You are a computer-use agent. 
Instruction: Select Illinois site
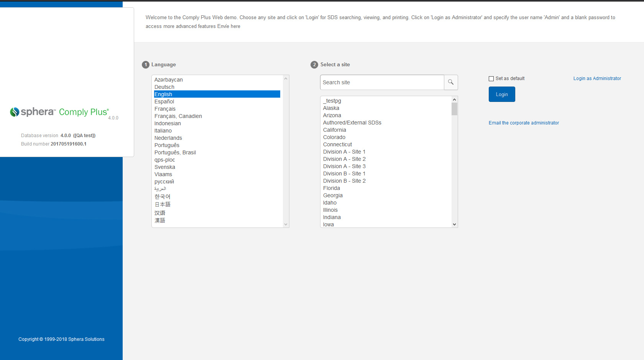[386, 210]
